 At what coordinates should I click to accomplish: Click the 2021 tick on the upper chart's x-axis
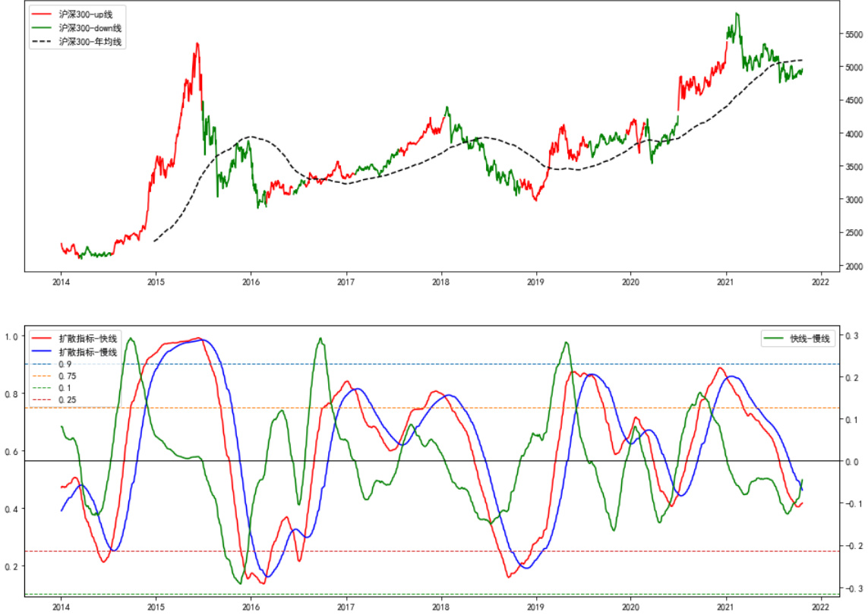coord(726,282)
